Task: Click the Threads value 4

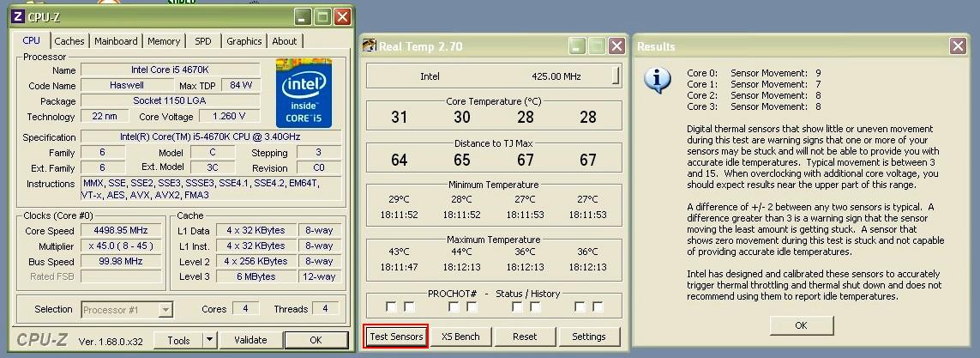Action: tap(325, 308)
